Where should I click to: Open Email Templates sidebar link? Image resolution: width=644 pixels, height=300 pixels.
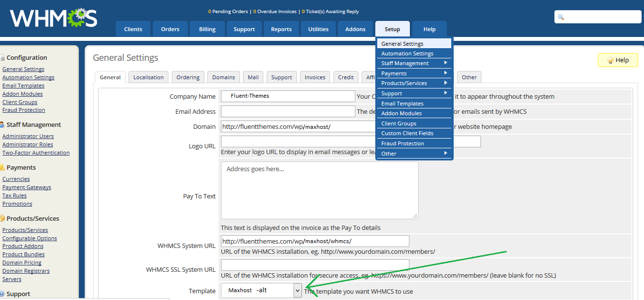point(23,86)
